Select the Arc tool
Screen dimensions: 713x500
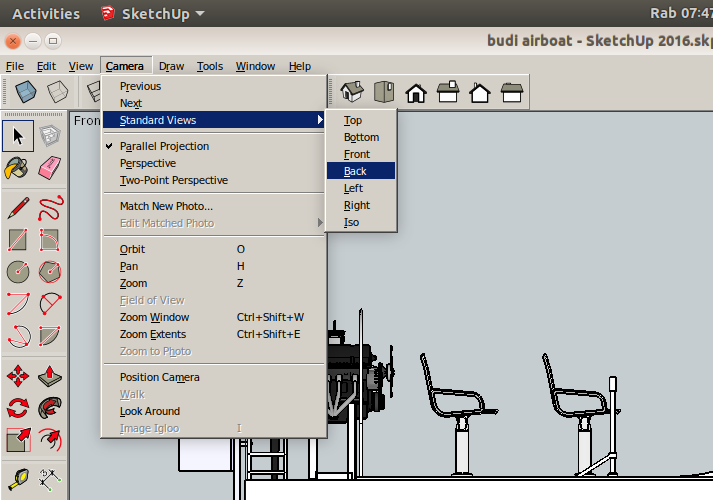pos(18,304)
